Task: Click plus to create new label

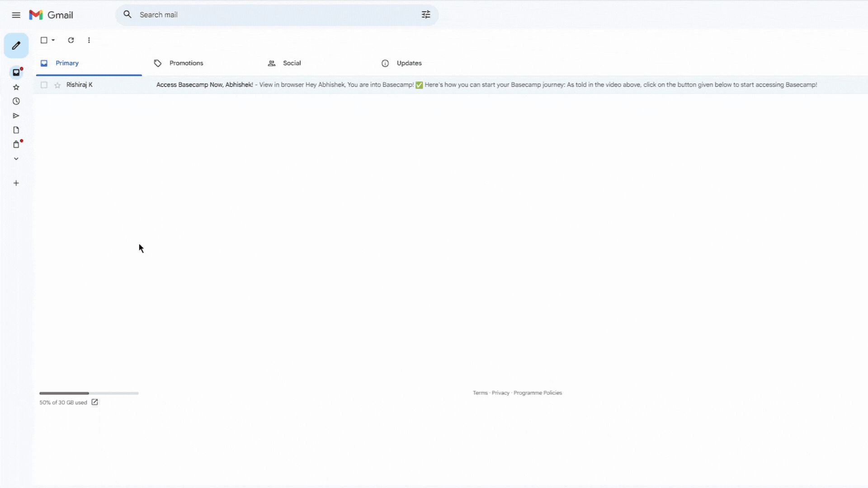Action: 16,183
